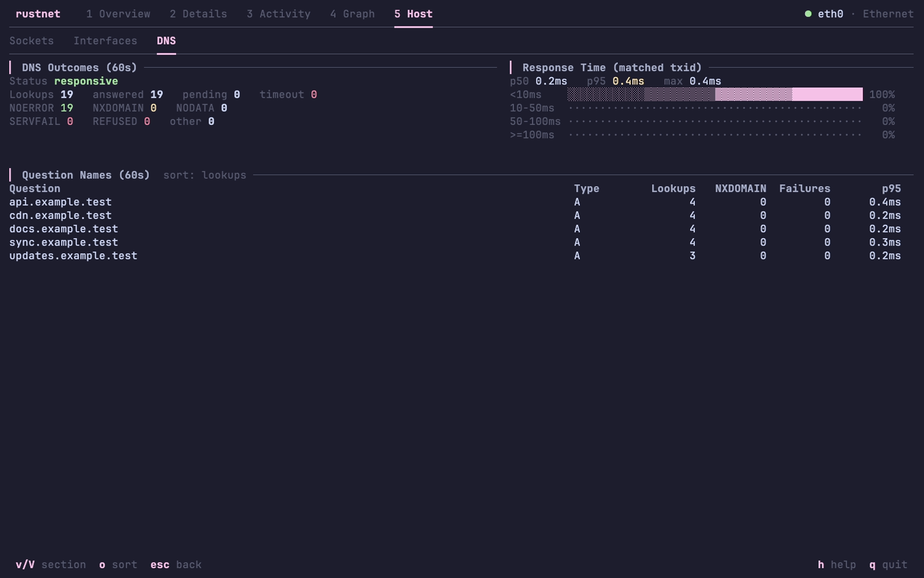The height and width of the screenshot is (578, 924).
Task: Go to the 3 Activity tab
Action: 278,14
